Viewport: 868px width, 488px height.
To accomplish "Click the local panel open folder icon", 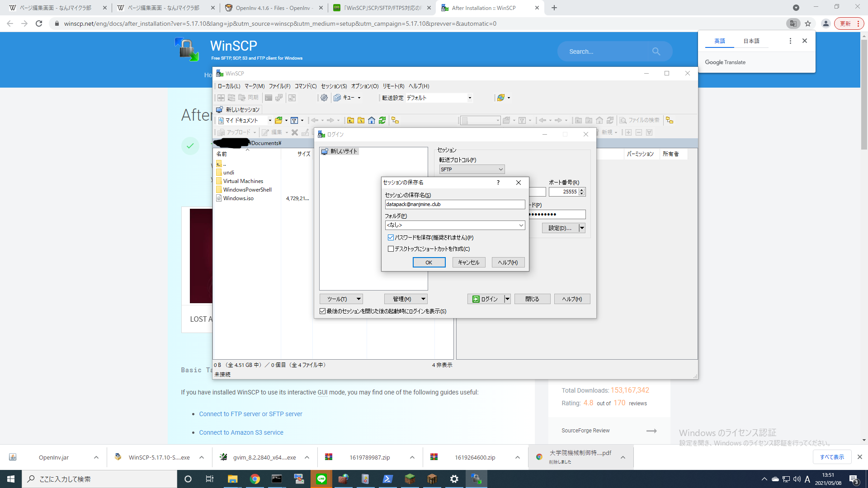I will (x=279, y=120).
